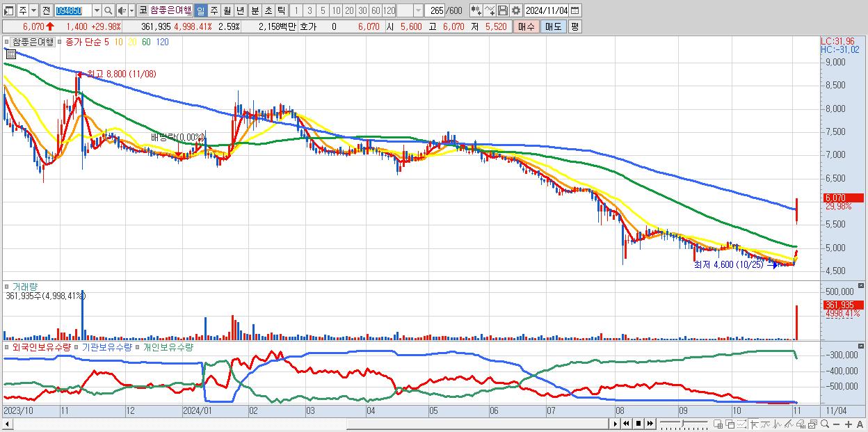Open the calendar date picker icon
This screenshot has height=432, width=868.
(575, 10)
